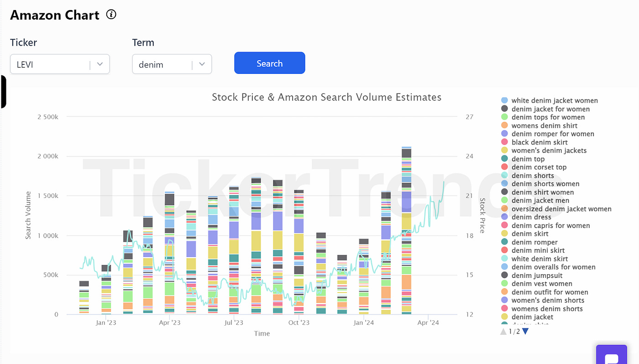Image resolution: width=639 pixels, height=364 pixels.
Task: Toggle 'denim romper for women' legend series
Action: tap(548, 134)
